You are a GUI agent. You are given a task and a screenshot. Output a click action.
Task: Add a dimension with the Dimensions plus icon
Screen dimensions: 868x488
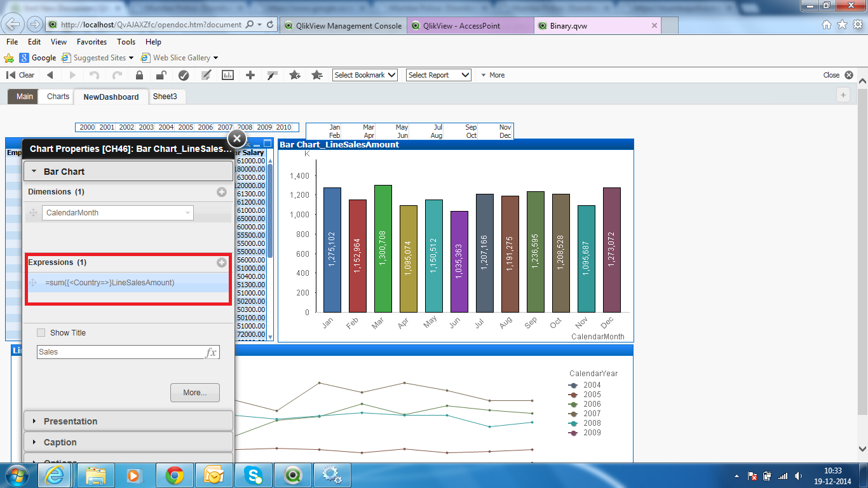pyautogui.click(x=222, y=192)
